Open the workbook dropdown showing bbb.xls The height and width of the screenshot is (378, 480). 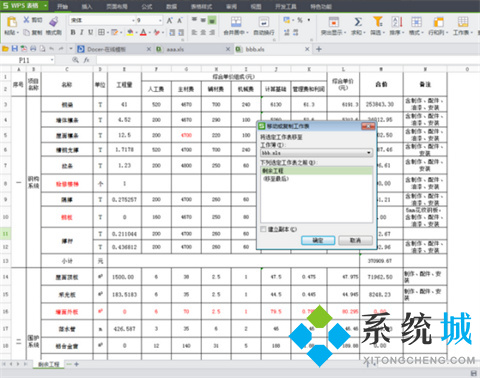(x=316, y=153)
